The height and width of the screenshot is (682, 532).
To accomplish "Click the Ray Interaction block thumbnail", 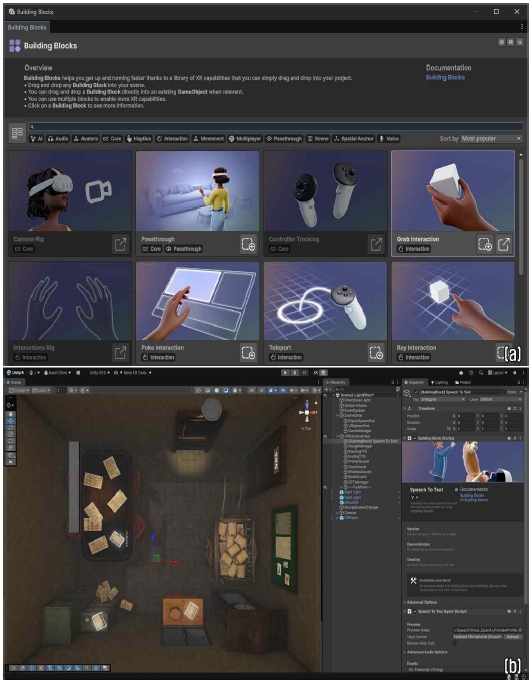I will click(x=453, y=301).
